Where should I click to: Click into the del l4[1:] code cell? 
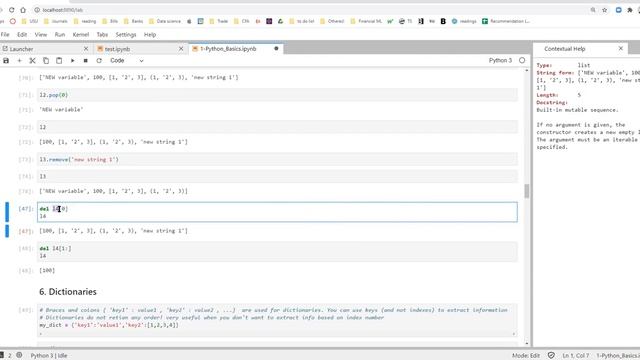277,252
